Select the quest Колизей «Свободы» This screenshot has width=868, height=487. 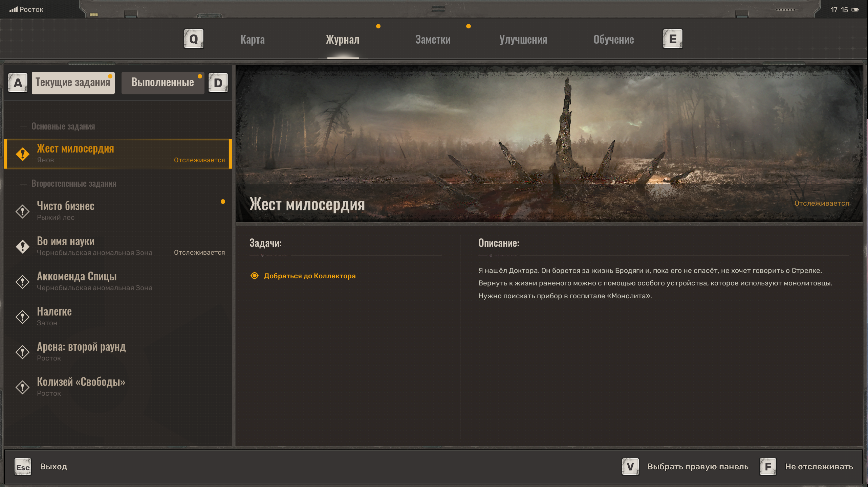(x=118, y=387)
